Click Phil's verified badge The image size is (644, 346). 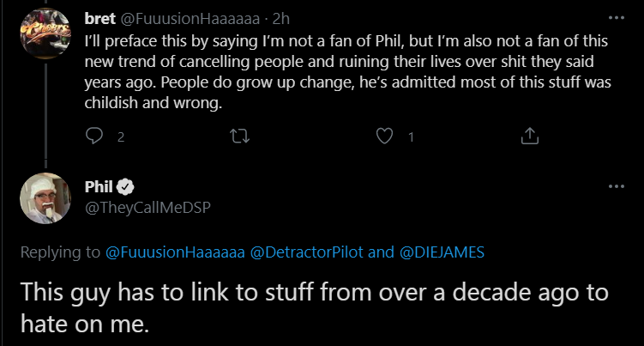pyautogui.click(x=125, y=187)
